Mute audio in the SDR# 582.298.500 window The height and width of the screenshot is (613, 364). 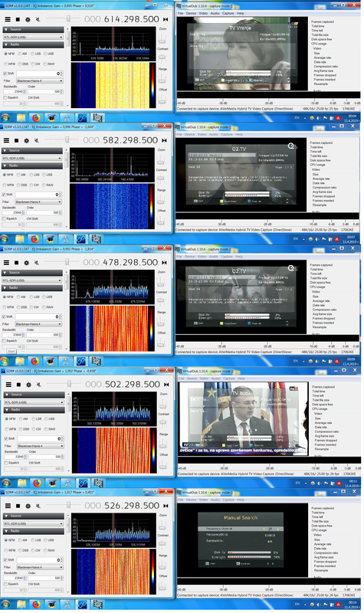(x=37, y=140)
